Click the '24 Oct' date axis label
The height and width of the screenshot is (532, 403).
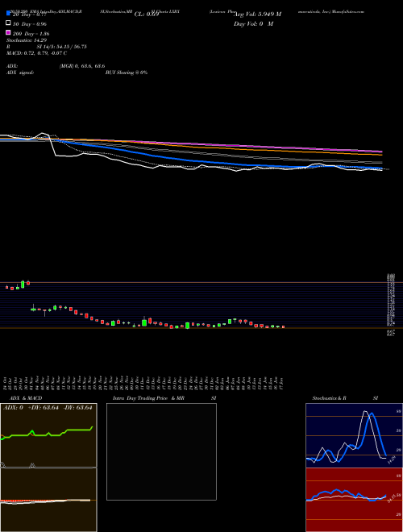6,383
